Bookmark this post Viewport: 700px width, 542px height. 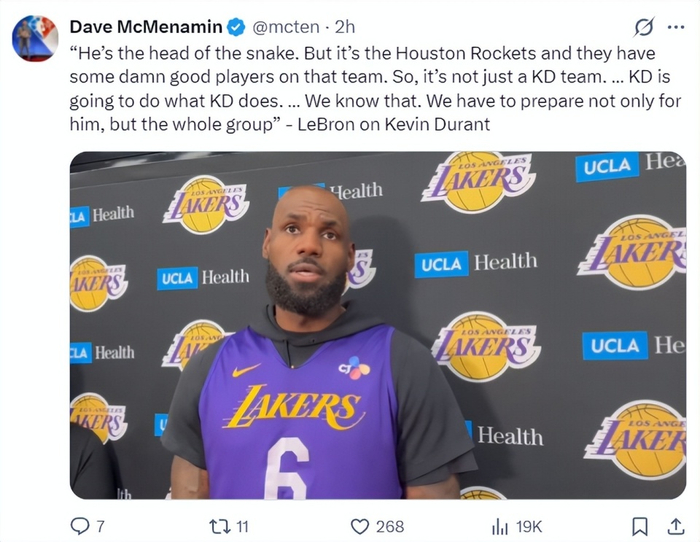[x=640, y=525]
